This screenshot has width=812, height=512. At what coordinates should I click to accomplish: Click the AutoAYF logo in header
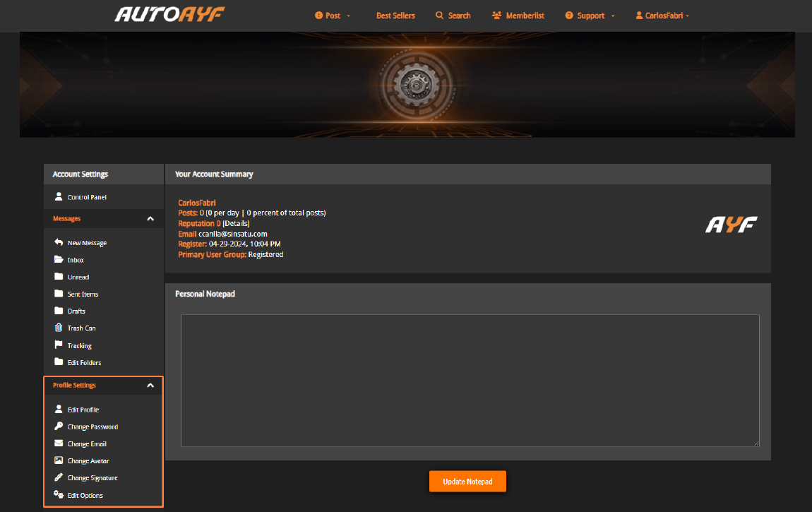169,15
